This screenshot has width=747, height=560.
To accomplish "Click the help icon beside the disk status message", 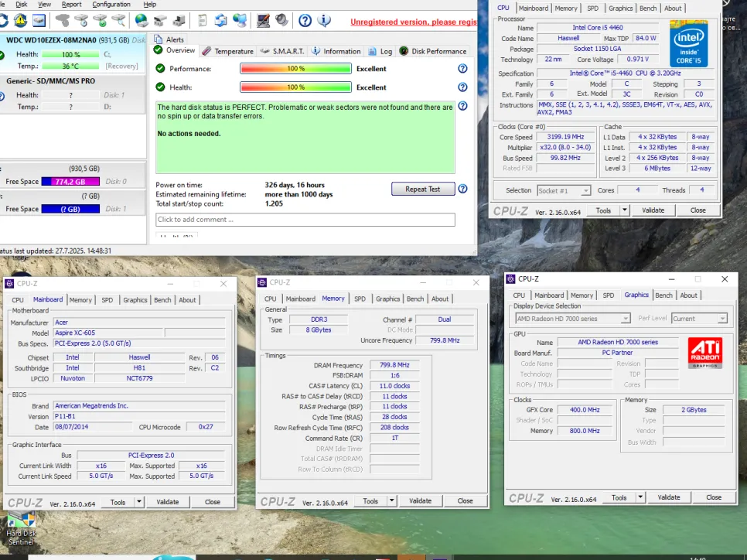I will 462,106.
